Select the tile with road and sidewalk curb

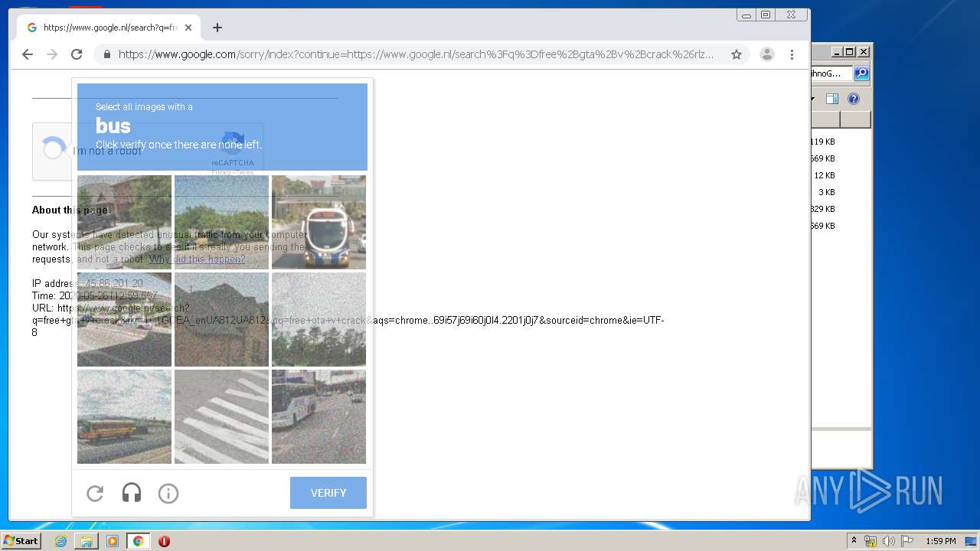(x=124, y=319)
